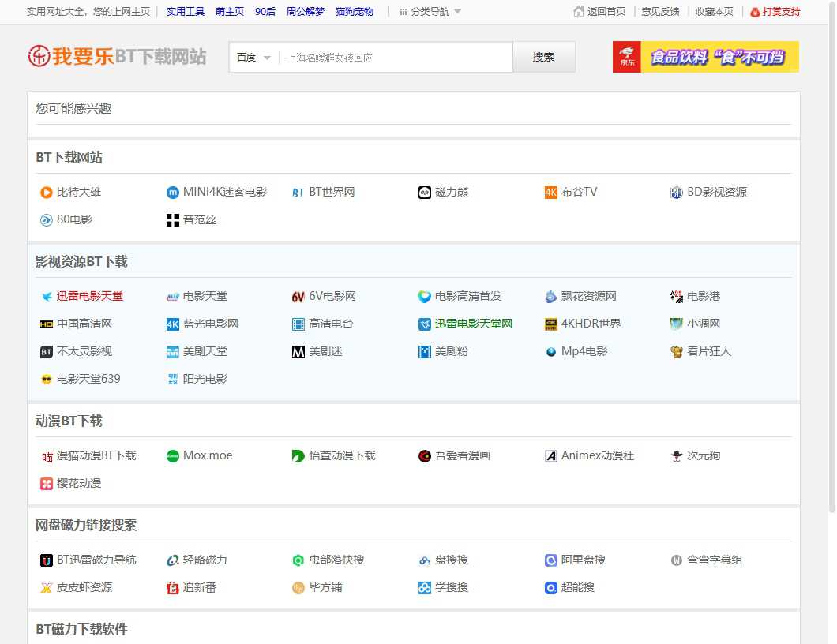Click the 京东 食品饮料 banner ad
The image size is (837, 644).
click(x=706, y=57)
